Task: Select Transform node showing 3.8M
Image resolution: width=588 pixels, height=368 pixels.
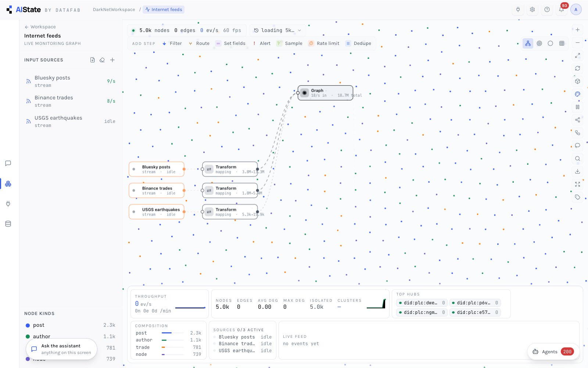Action: (x=230, y=169)
